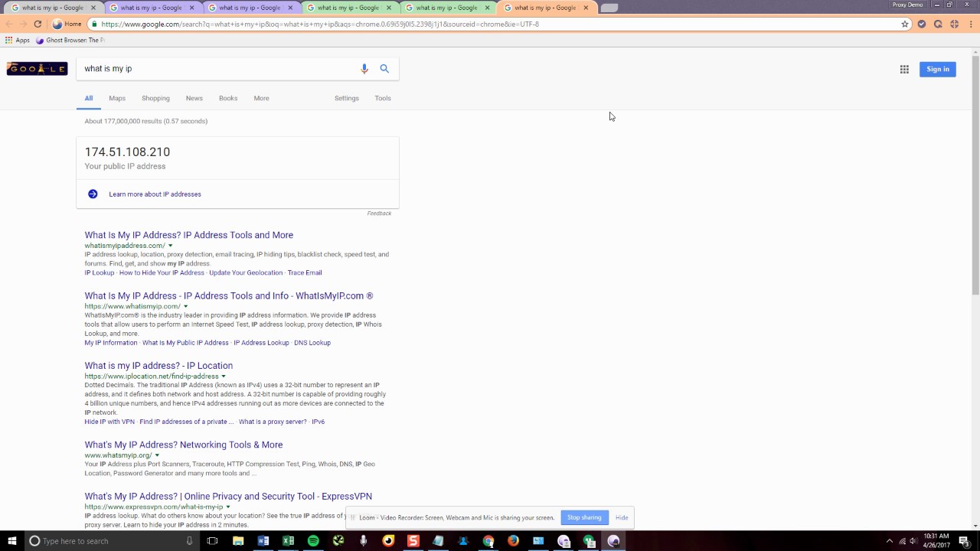Launch Excel from the taskbar
The image size is (980, 551).
click(288, 541)
